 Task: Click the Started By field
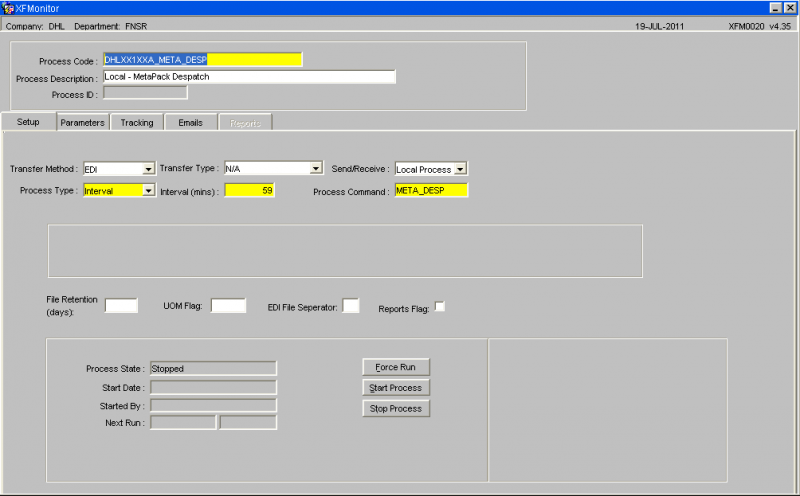pyautogui.click(x=213, y=406)
